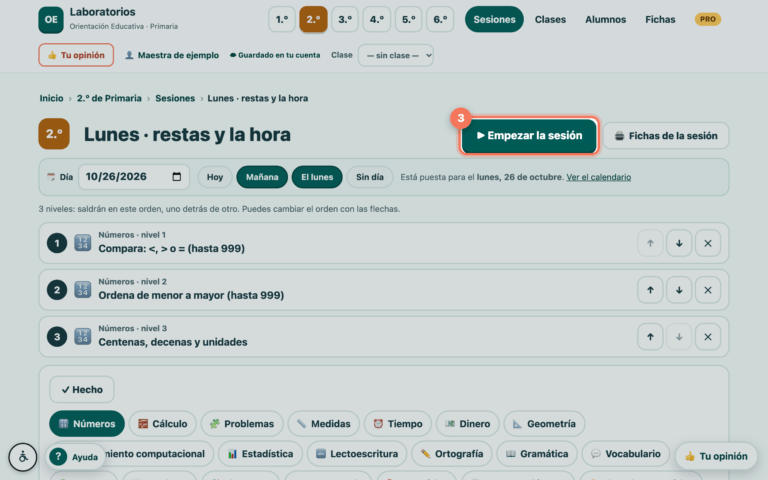
Task: Open floating 'Tu opinión' feedback button
Action: coord(716,456)
